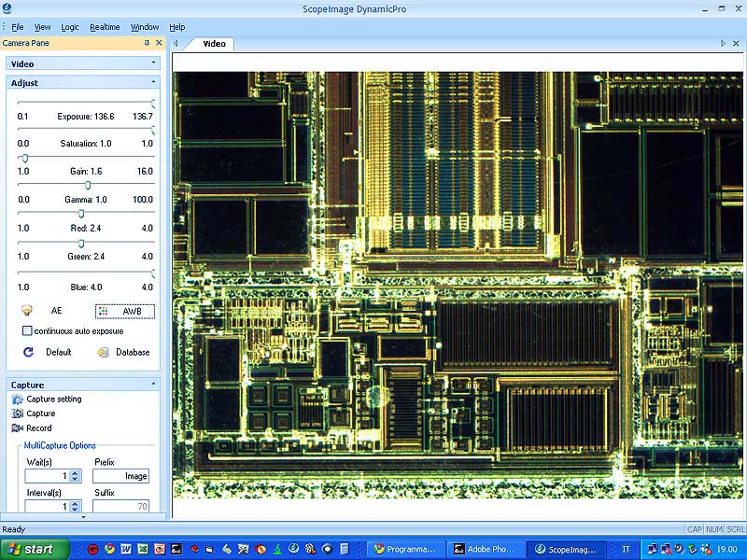Enable continuous auto exposure checkbox

[27, 330]
